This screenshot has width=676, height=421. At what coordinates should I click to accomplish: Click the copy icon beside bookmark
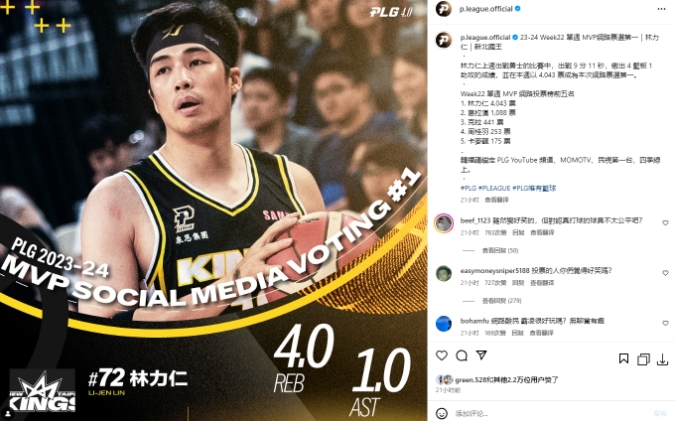coord(643,359)
